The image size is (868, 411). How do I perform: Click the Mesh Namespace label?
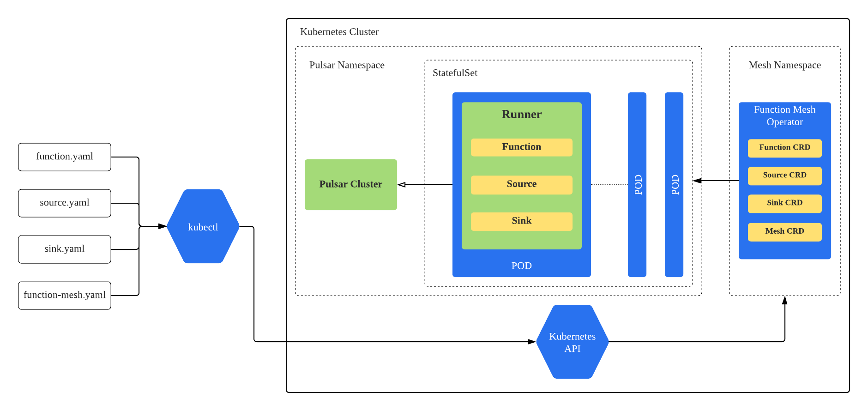coord(784,65)
